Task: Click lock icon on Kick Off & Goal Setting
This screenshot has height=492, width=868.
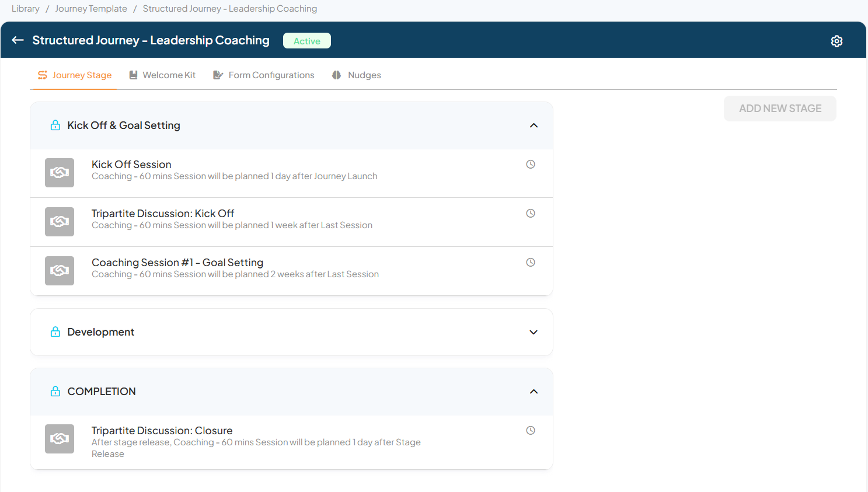Action: pos(55,125)
